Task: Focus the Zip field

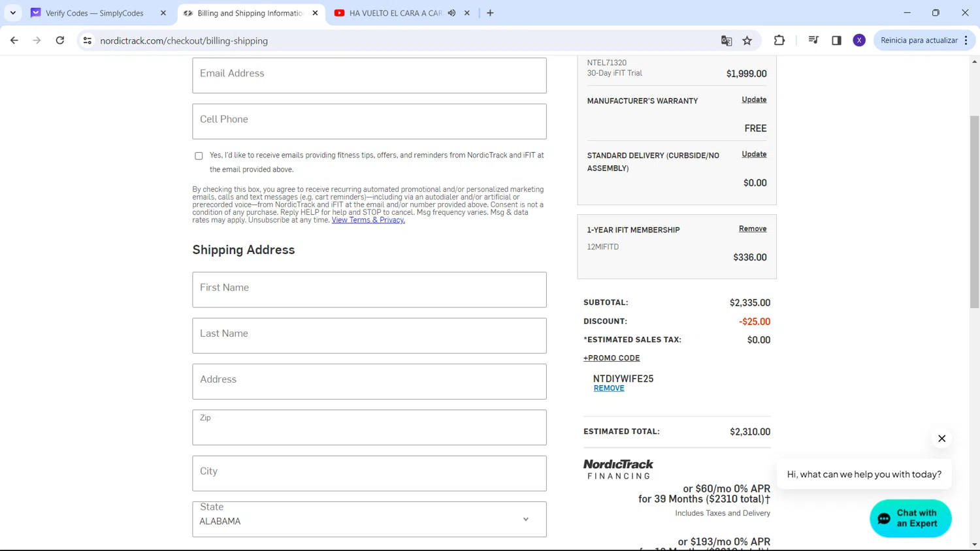Action: point(369,428)
